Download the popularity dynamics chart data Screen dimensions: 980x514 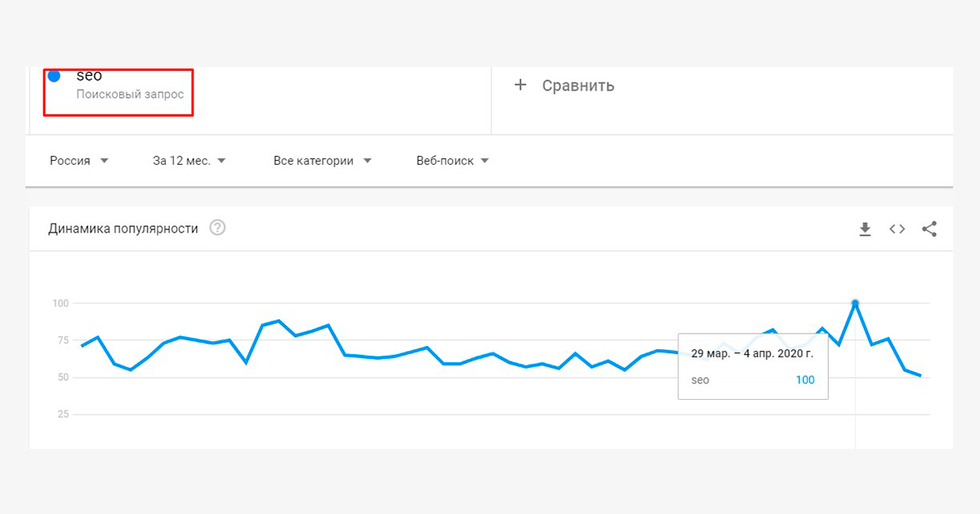865,229
